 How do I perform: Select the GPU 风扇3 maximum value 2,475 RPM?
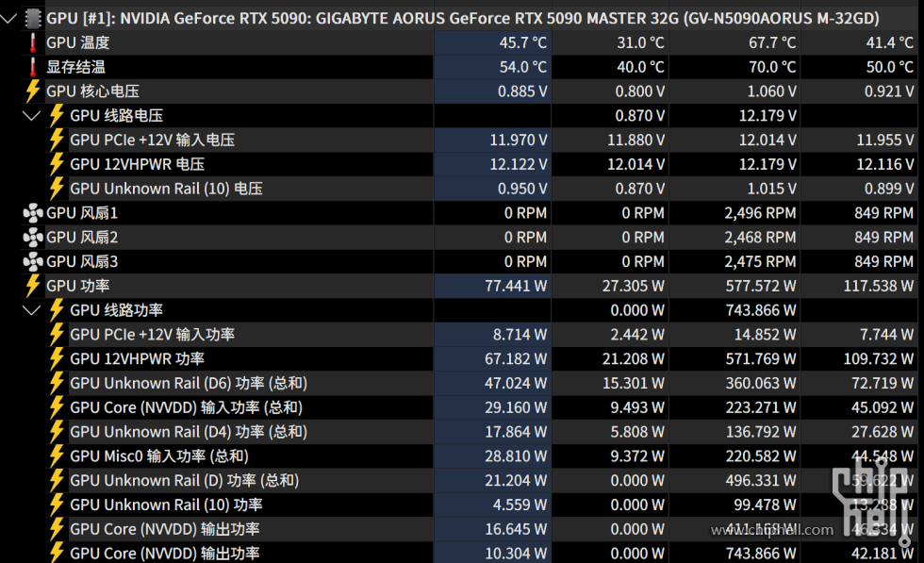coord(760,261)
